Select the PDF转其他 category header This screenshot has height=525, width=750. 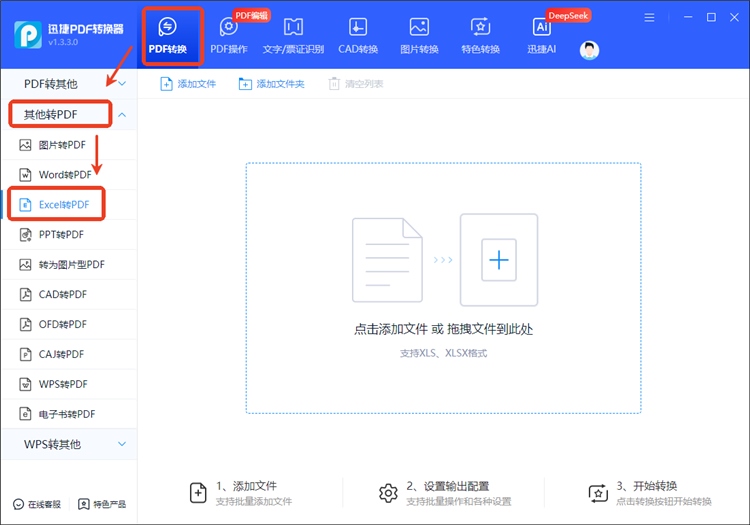(x=69, y=84)
